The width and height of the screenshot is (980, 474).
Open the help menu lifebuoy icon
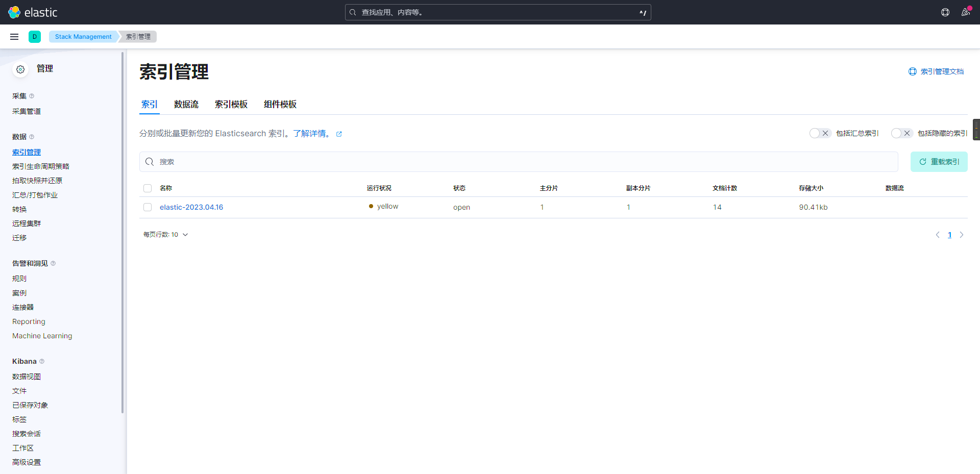945,12
